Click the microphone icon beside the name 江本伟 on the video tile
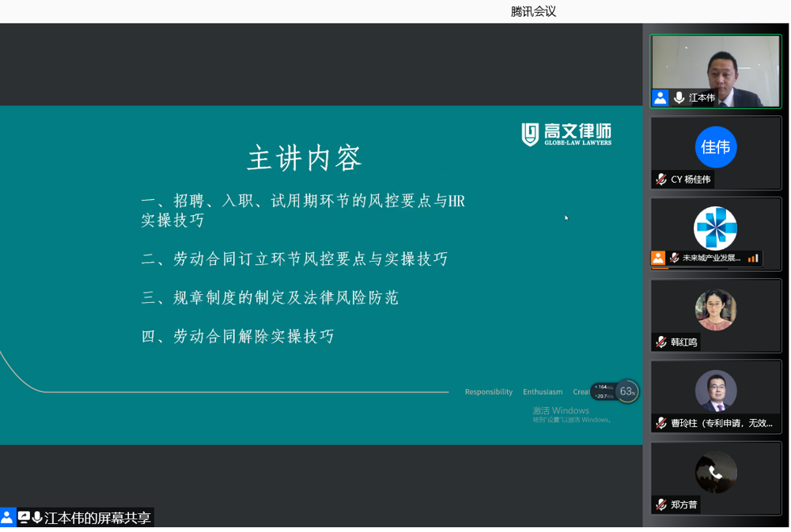Screen dimensions: 791x532 [679, 97]
